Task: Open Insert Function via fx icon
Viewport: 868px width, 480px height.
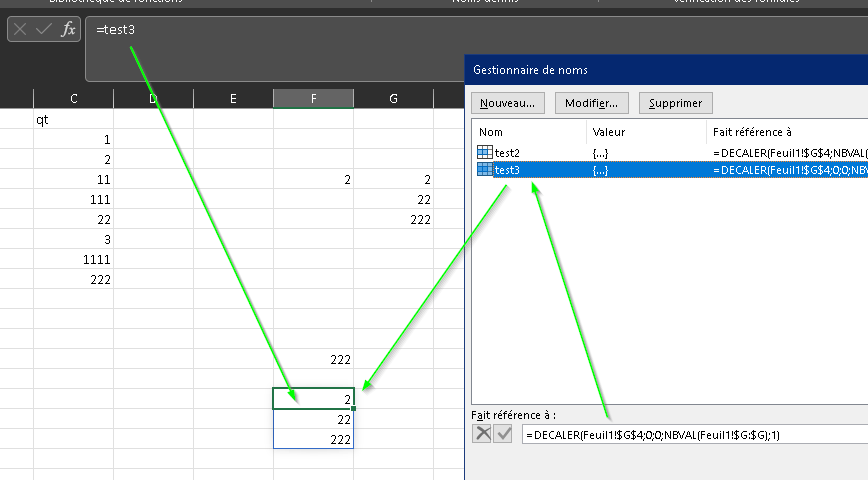Action: (68, 29)
